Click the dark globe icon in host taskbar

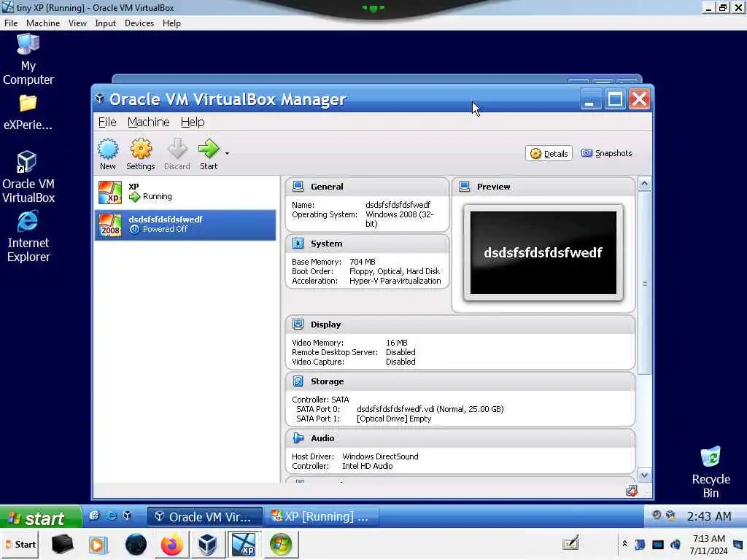coord(136,545)
